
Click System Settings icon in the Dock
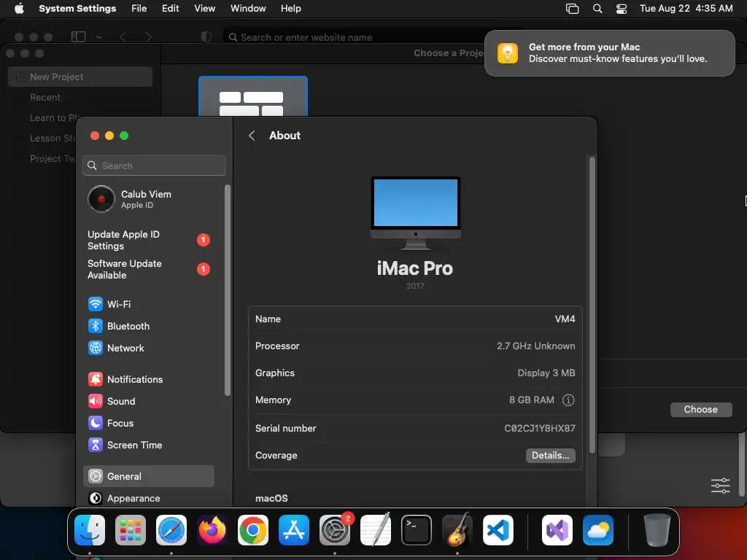point(334,529)
